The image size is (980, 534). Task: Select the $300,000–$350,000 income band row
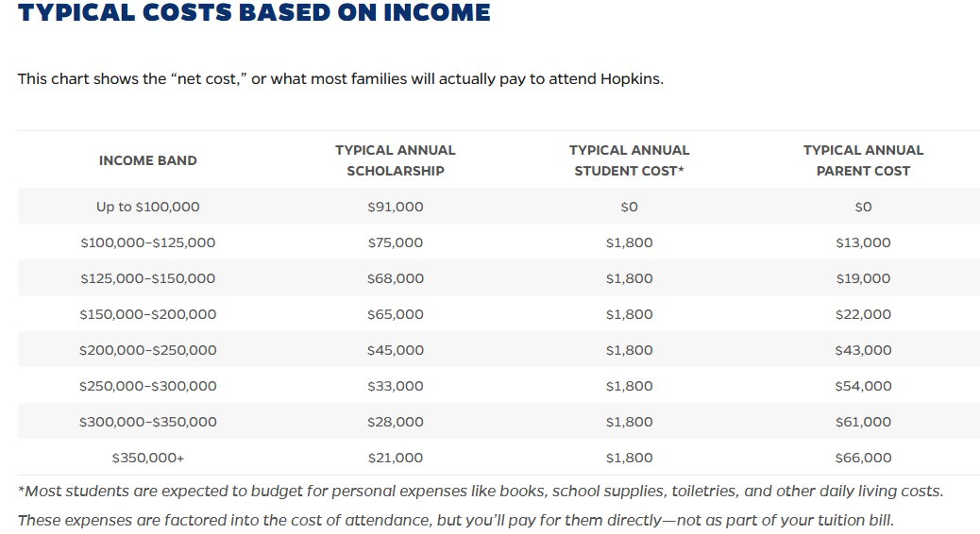pos(148,422)
